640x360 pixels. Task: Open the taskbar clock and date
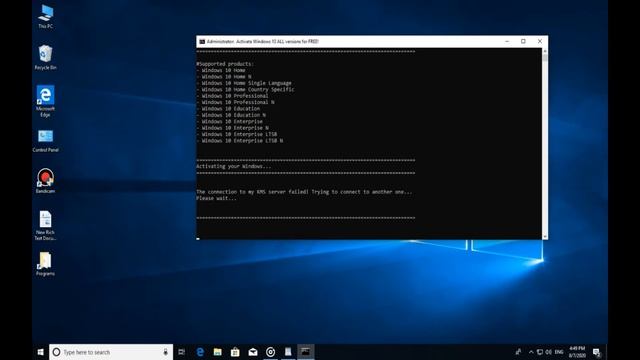coord(577,352)
